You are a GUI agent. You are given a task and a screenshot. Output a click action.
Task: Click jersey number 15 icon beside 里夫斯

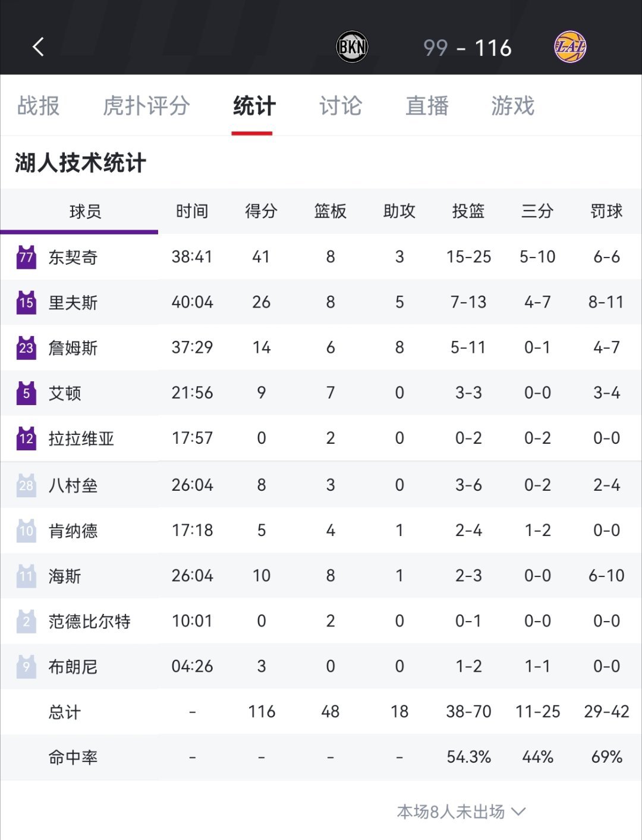click(x=24, y=302)
